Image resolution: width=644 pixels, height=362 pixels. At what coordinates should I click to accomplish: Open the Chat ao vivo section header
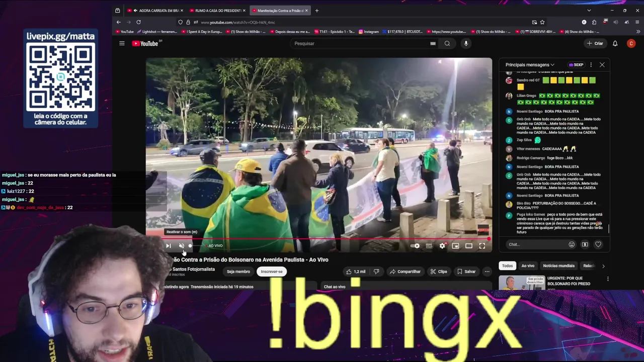335,287
